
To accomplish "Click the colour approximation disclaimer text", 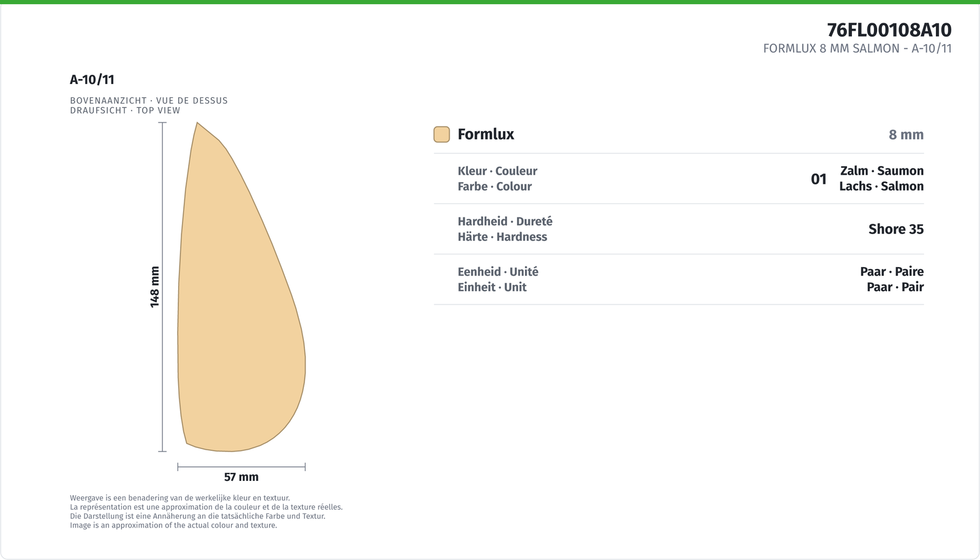I will (206, 512).
